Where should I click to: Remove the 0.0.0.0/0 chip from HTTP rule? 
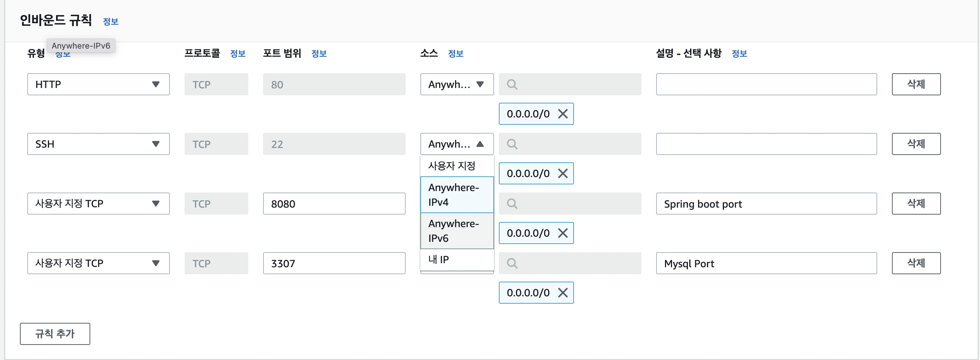click(563, 114)
